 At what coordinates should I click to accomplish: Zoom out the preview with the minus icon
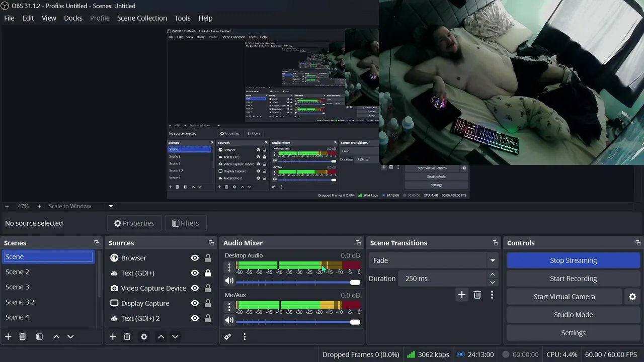[7, 206]
